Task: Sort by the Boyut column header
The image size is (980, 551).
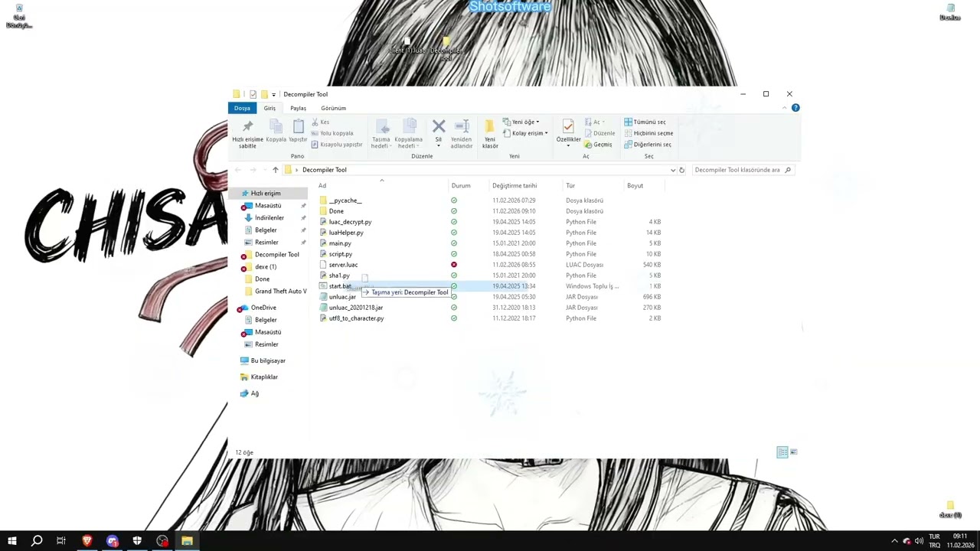Action: [635, 185]
